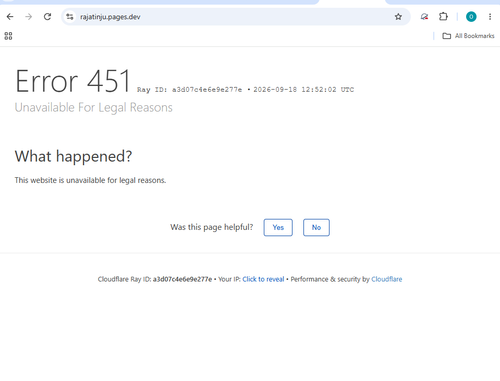500x381 pixels.
Task: Select the Error 451 heading
Action: coord(73,81)
